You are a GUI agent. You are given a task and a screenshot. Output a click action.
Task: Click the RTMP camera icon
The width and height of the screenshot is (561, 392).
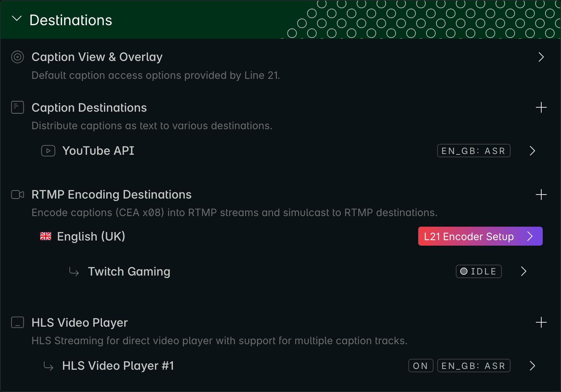[18, 195]
